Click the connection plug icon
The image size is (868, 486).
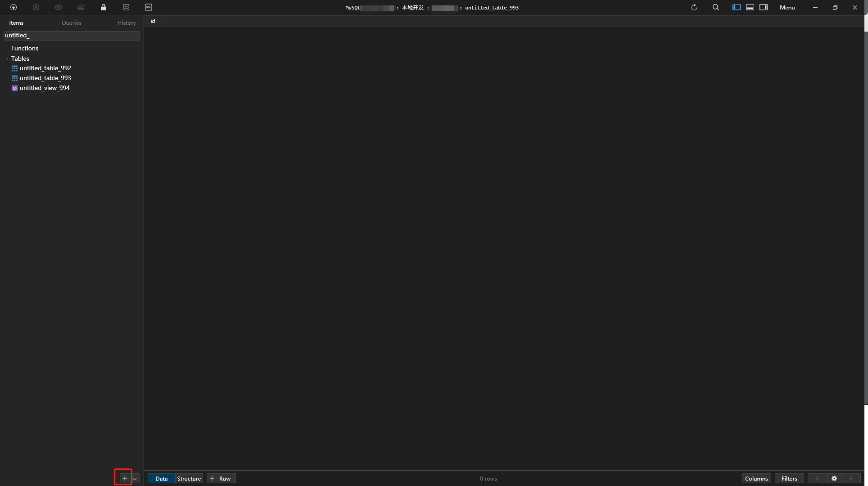[14, 7]
